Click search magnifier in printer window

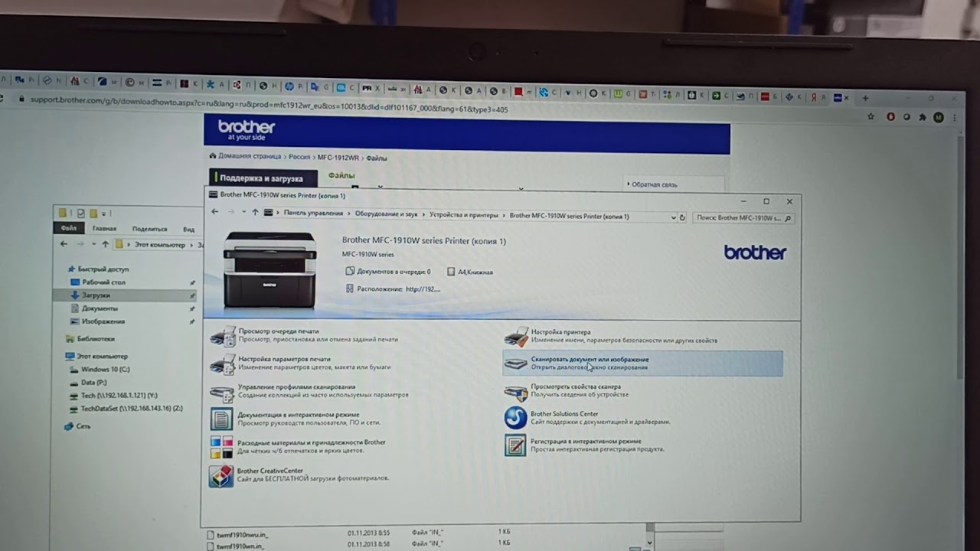click(788, 218)
